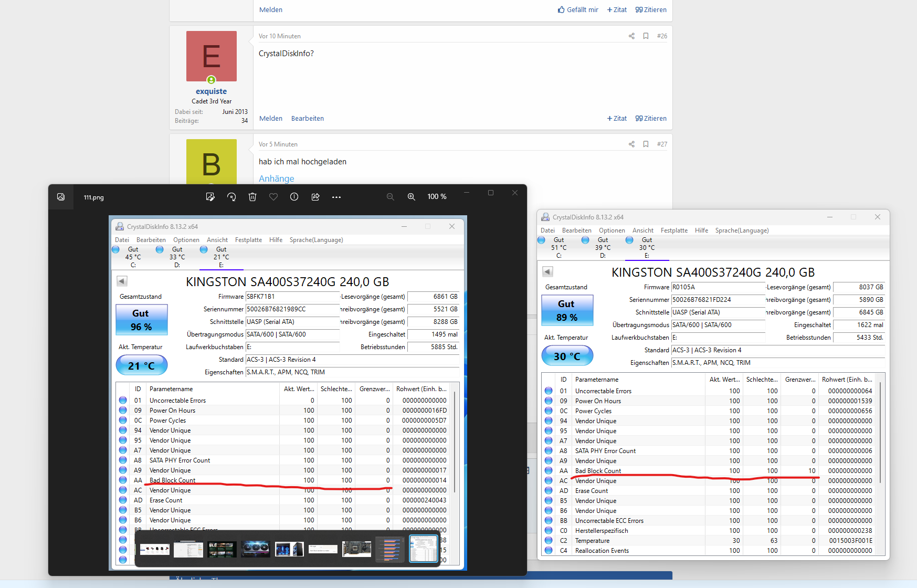Click the Firmware field R0105A

pos(718,287)
